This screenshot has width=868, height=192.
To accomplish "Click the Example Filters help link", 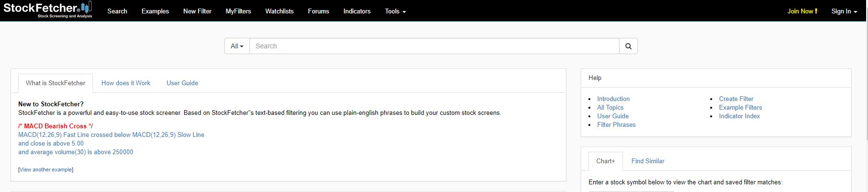I will pos(740,107).
